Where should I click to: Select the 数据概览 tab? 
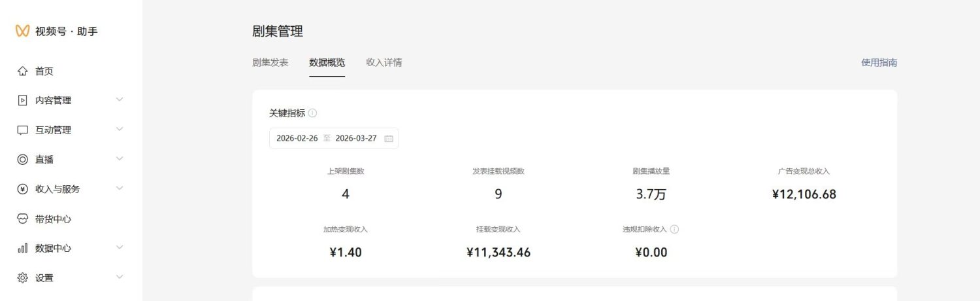tap(327, 63)
